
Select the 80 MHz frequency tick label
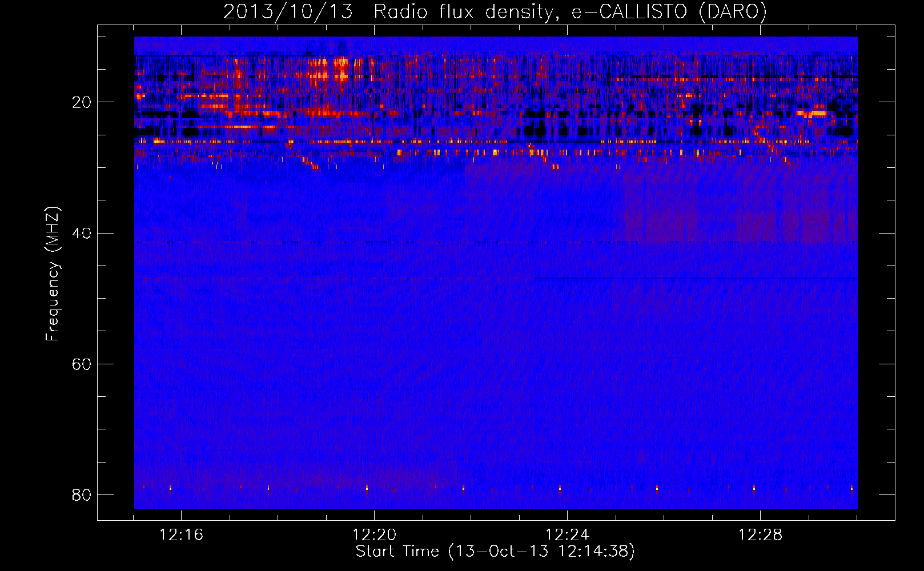point(82,494)
